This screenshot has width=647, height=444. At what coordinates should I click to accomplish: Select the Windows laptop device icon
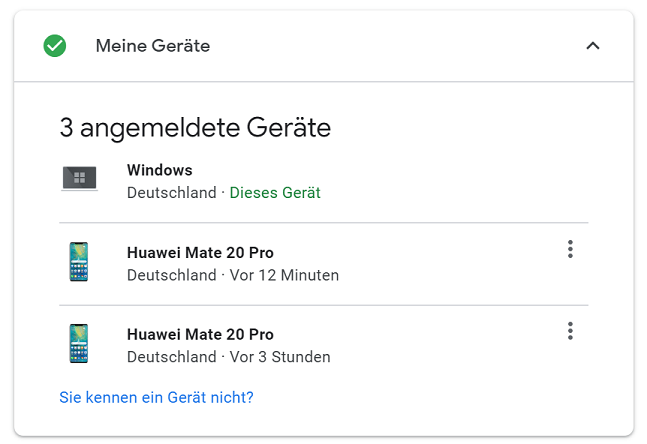(79, 178)
